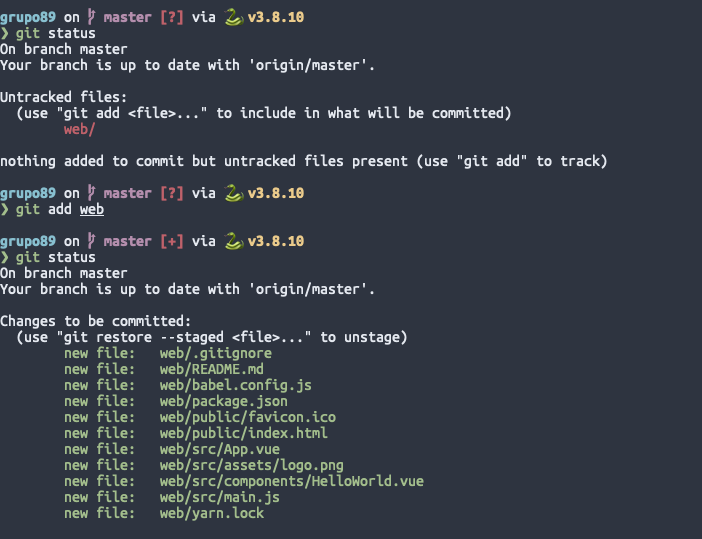This screenshot has height=539, width=702.
Task: Click the Python snake icon in first prompt
Action: click(x=234, y=17)
